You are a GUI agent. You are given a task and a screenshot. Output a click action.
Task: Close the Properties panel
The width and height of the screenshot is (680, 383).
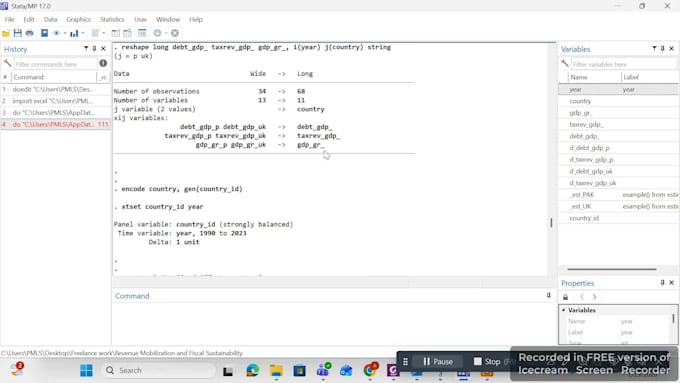(x=671, y=283)
